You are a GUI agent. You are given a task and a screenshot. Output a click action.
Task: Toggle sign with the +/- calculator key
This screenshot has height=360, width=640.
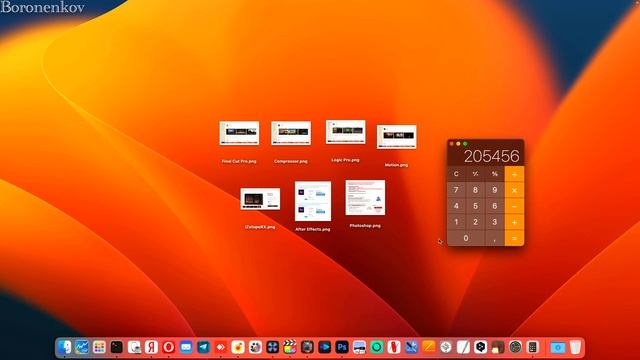476,174
